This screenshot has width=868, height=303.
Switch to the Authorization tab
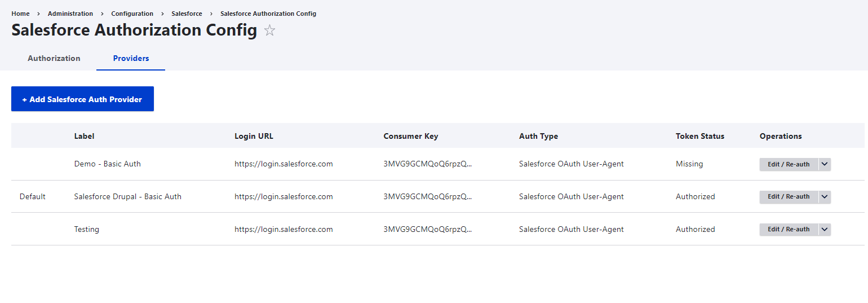tap(54, 58)
